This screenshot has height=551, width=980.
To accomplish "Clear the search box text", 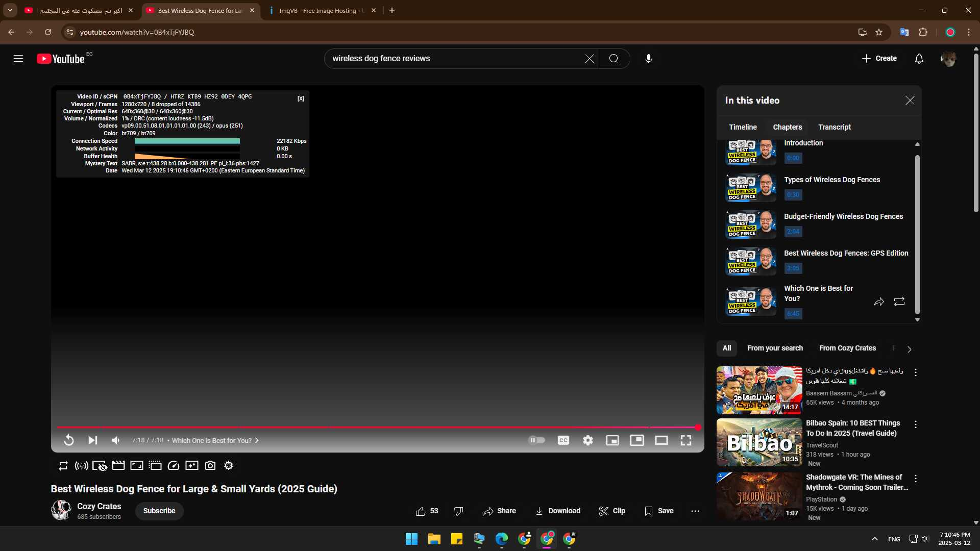I will click(x=589, y=59).
